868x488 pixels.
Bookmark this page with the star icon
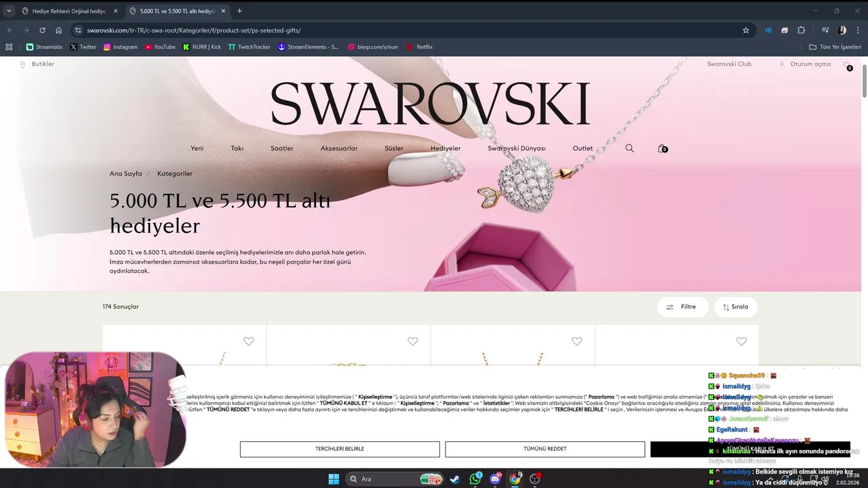coord(746,30)
